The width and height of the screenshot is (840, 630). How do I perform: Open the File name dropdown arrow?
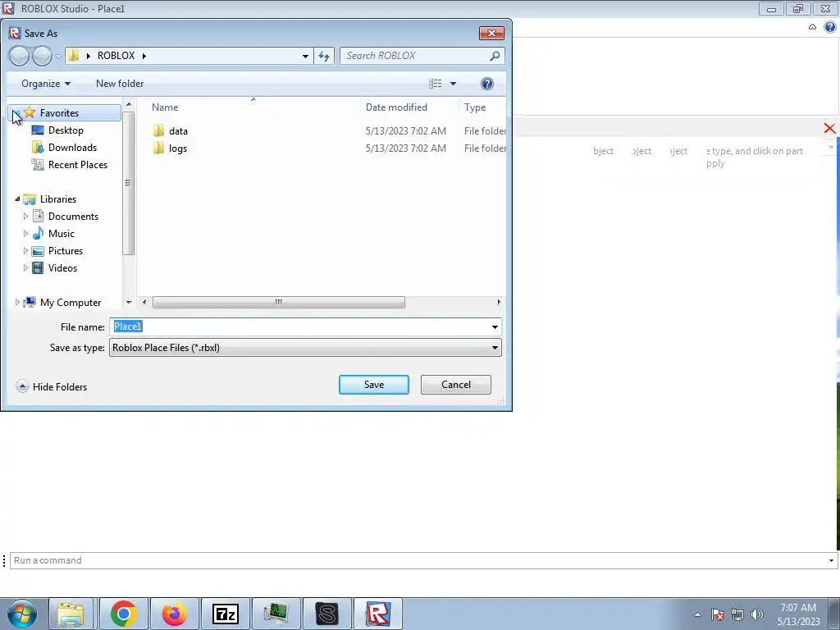click(x=495, y=326)
